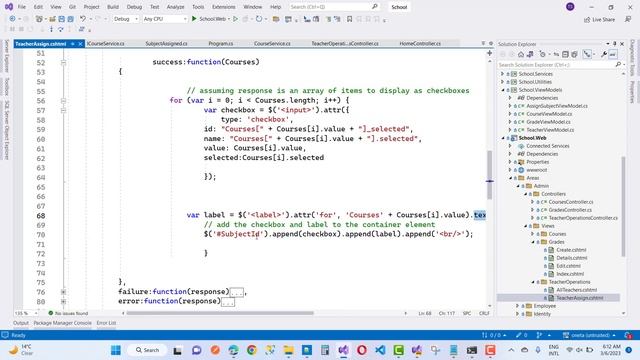Screen dimensions: 640x360
Task: Click Solution Explorer Home icon
Action: [521, 54]
